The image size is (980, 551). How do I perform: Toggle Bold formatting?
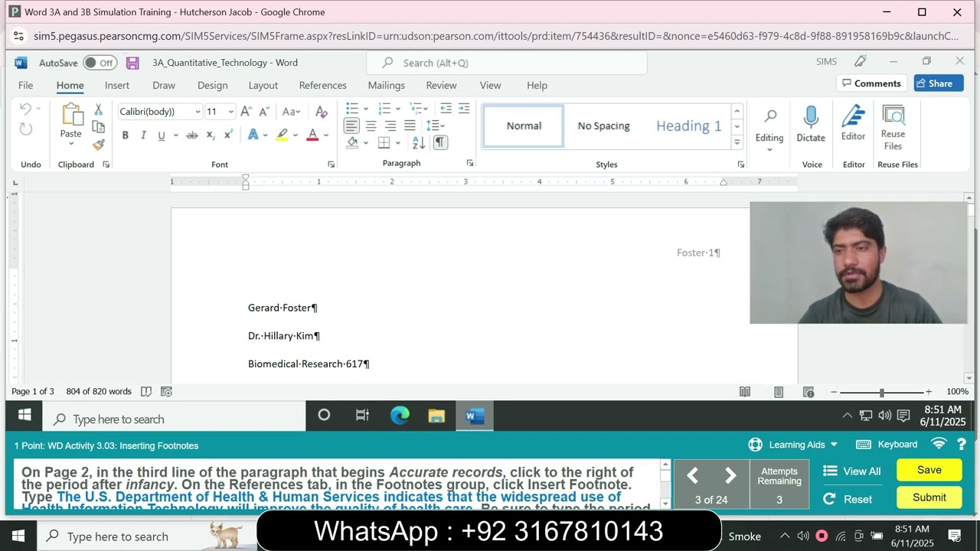125,135
